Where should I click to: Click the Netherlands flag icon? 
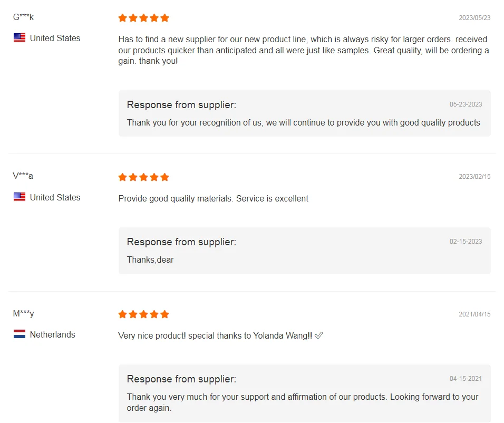pyautogui.click(x=20, y=334)
